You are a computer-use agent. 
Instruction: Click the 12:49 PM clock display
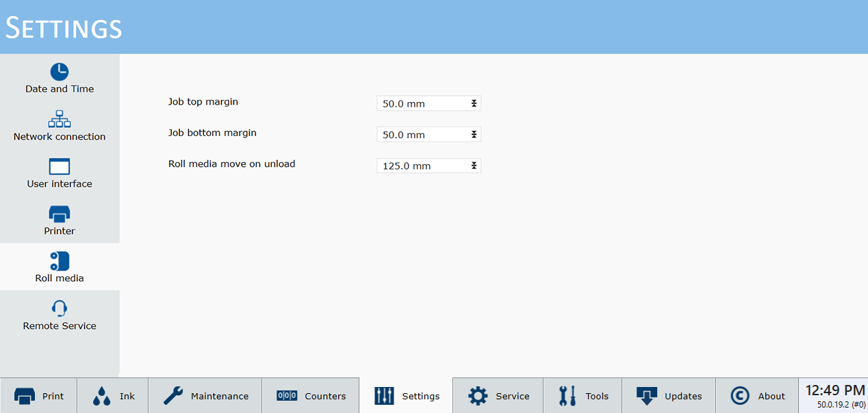pos(834,391)
